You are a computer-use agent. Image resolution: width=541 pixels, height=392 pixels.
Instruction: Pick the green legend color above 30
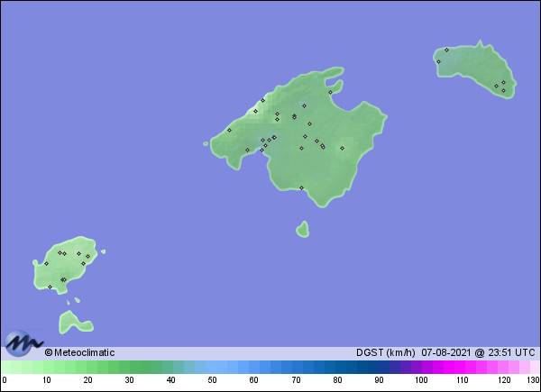[130, 367]
